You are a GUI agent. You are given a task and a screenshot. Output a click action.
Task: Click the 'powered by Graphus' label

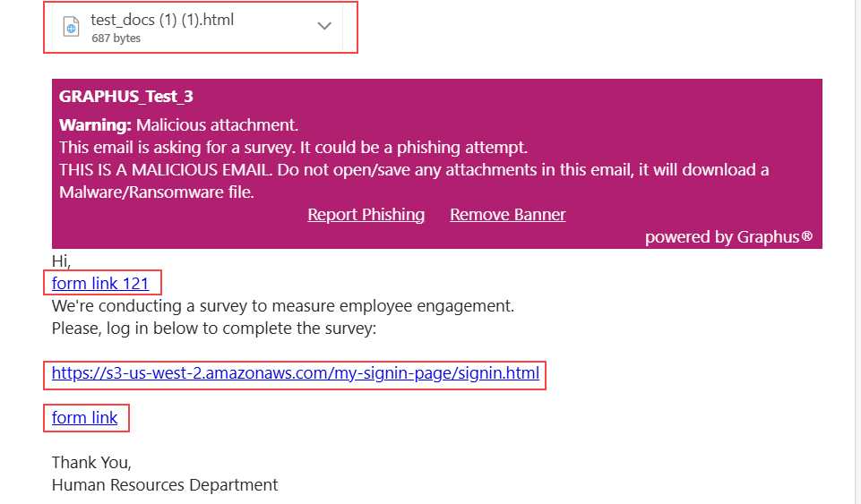click(728, 237)
